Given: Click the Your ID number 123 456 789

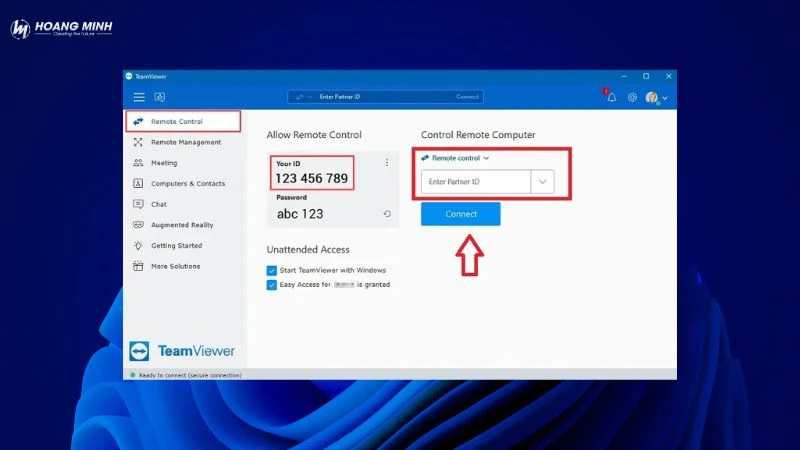Looking at the screenshot, I should coord(312,179).
